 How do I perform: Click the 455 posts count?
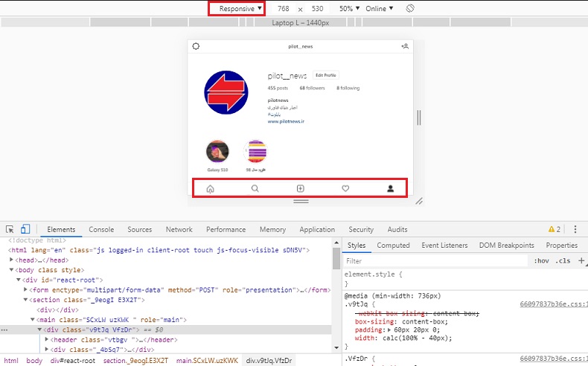coord(278,88)
